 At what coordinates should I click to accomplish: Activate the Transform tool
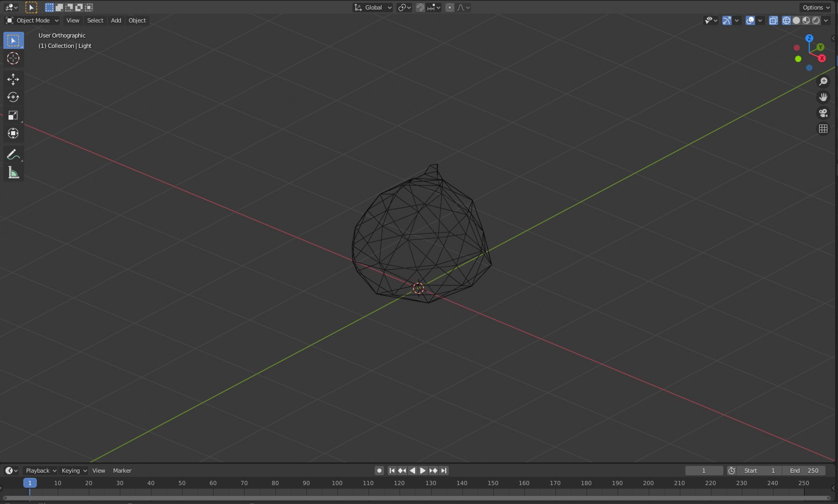pyautogui.click(x=13, y=133)
